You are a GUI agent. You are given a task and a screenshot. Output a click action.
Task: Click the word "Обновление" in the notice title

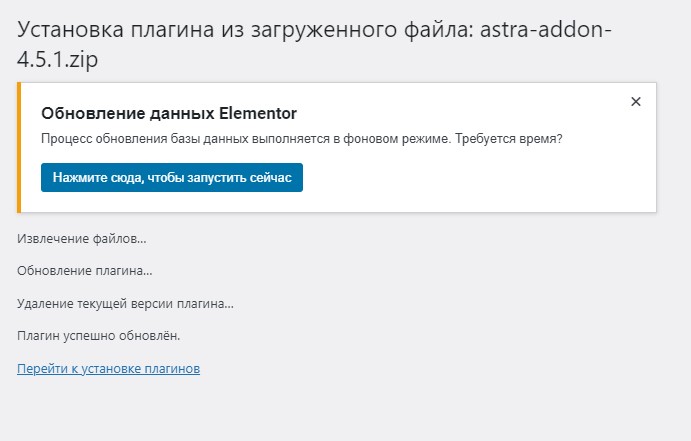point(90,112)
